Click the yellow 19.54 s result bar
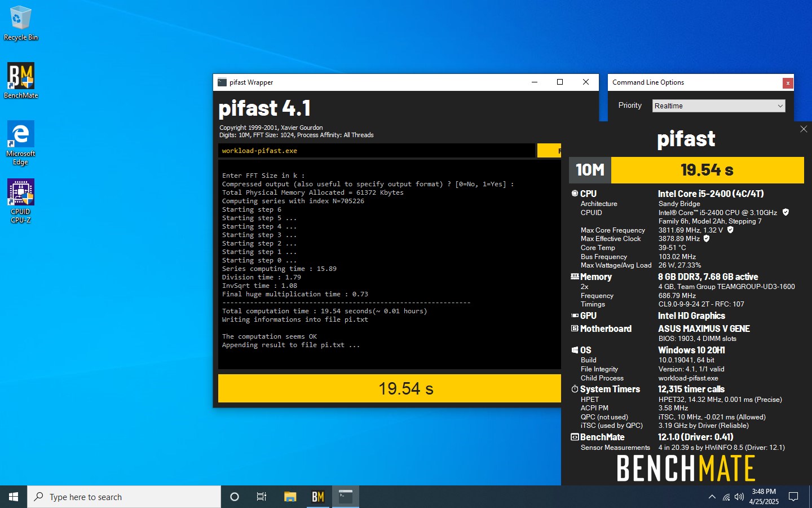 (x=390, y=388)
